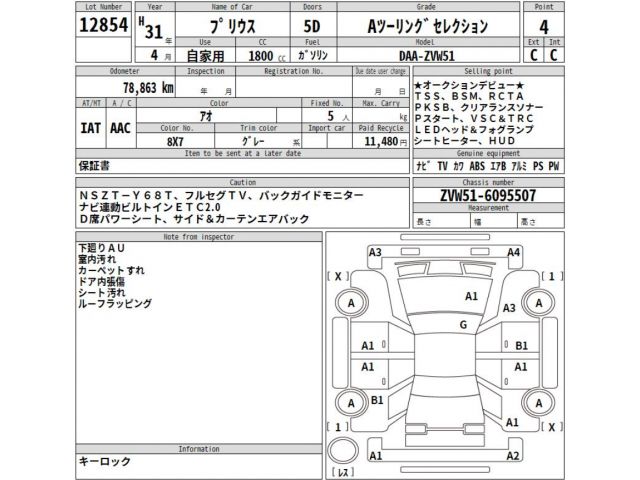
Task: Click the odometer reading 78,863 km
Action: pyautogui.click(x=148, y=87)
